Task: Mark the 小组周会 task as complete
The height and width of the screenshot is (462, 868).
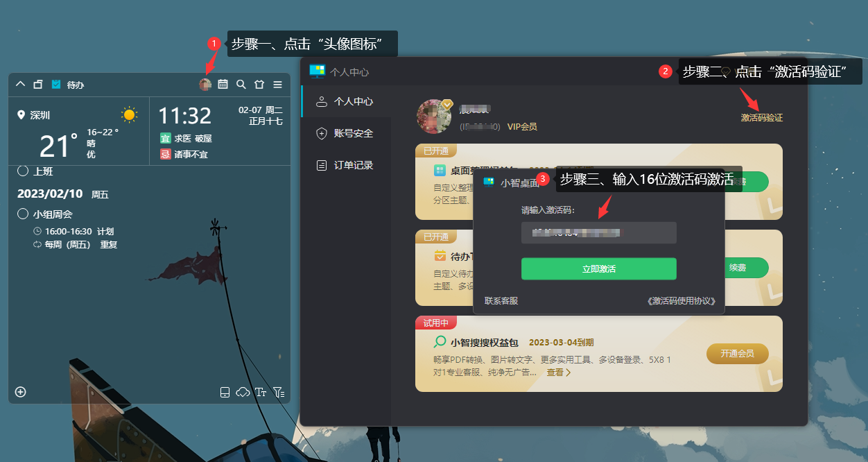Action: 22,214
